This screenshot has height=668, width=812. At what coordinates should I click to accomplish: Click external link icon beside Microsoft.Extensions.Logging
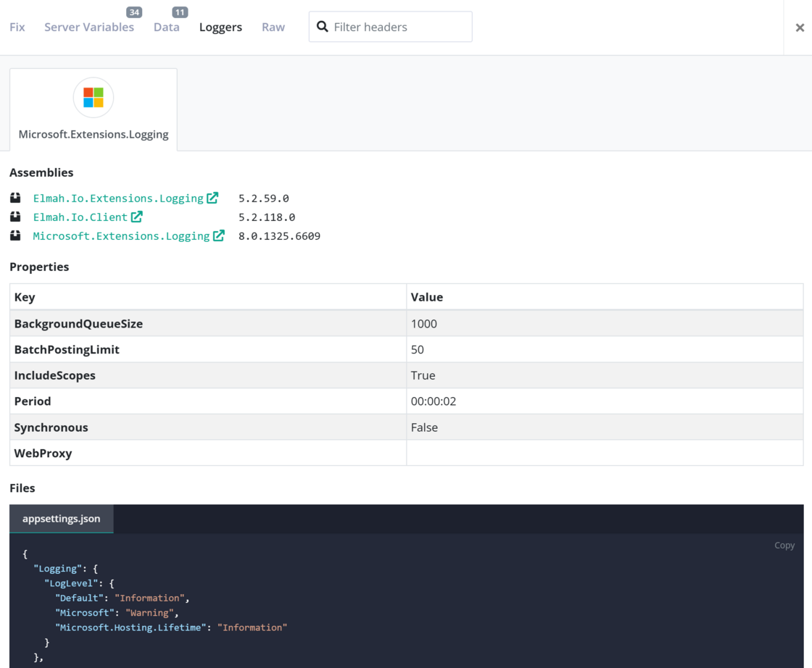(x=218, y=235)
